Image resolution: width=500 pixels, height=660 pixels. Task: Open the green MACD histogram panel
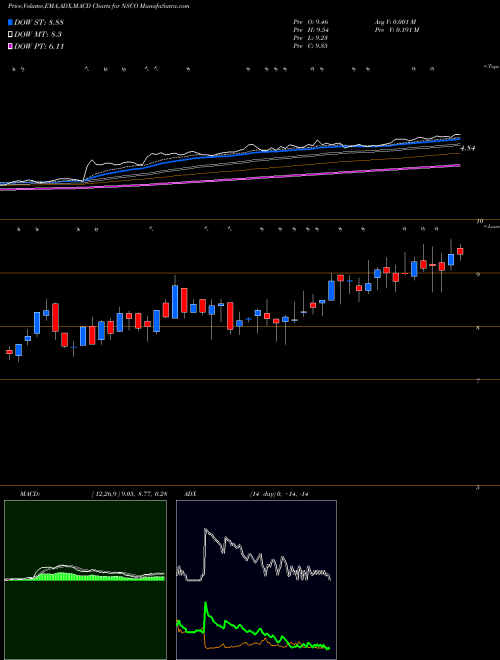[x=85, y=580]
